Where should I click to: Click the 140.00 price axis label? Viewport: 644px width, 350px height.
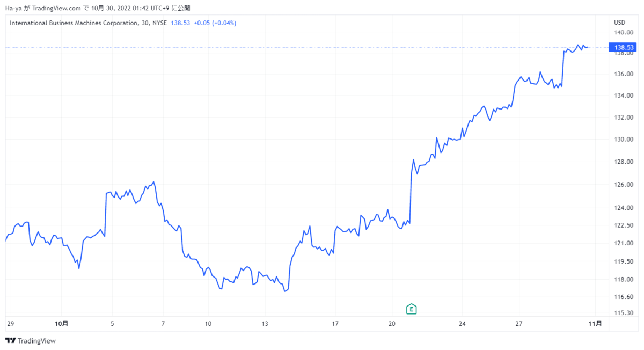tap(624, 32)
